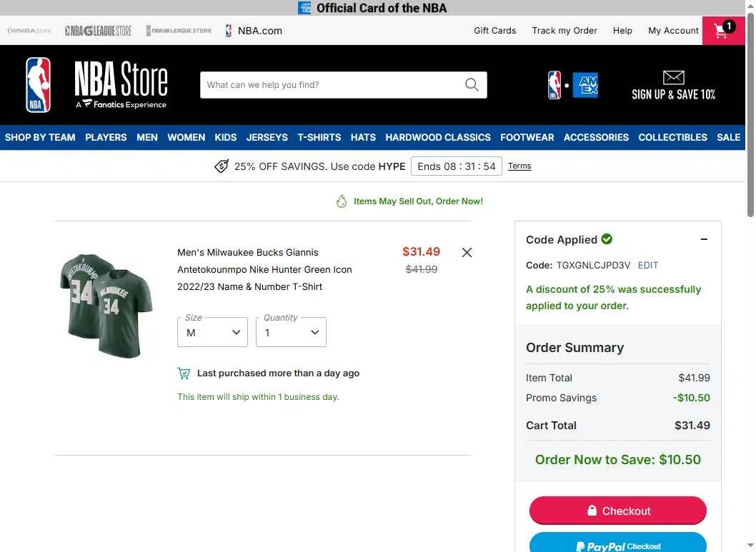The height and width of the screenshot is (552, 756).
Task: Visit NBA.com link
Action: click(x=254, y=31)
